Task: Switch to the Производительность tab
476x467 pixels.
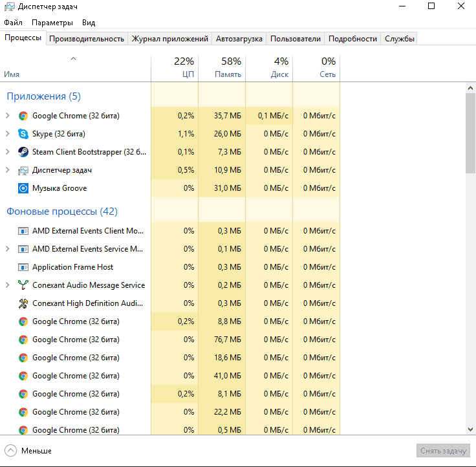Action: 87,39
